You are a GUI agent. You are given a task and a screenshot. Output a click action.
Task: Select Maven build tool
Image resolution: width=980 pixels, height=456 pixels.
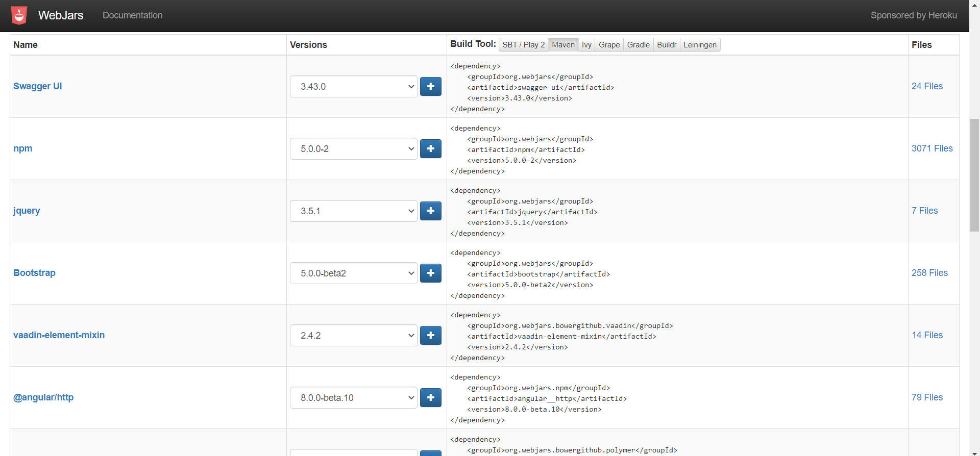tap(563, 45)
